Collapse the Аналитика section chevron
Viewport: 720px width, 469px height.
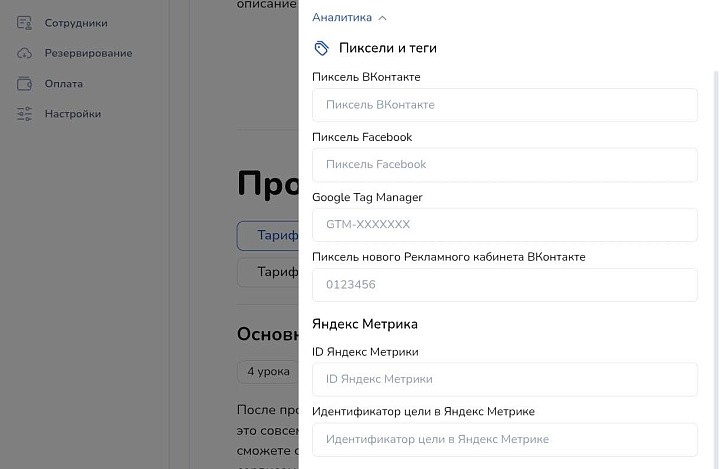point(383,18)
